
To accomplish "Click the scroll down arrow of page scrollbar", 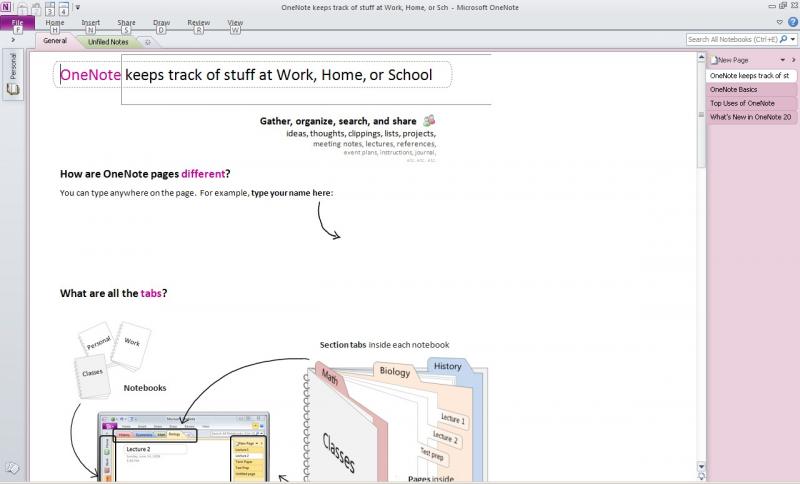I will (x=701, y=466).
